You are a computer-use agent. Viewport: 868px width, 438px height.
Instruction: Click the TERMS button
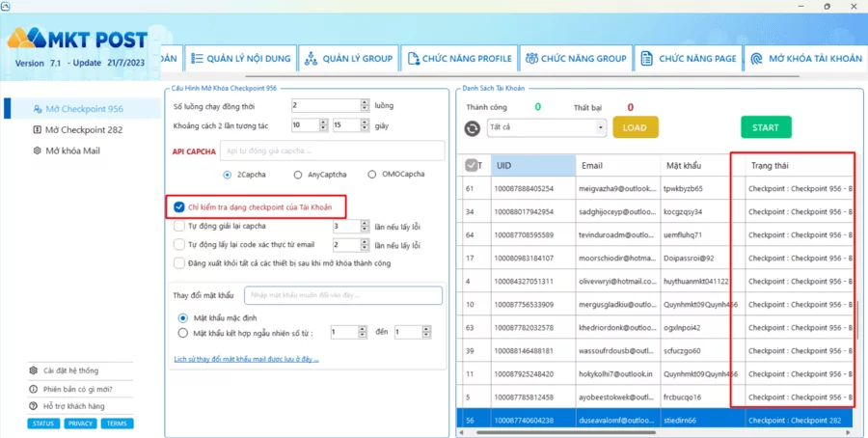117,424
